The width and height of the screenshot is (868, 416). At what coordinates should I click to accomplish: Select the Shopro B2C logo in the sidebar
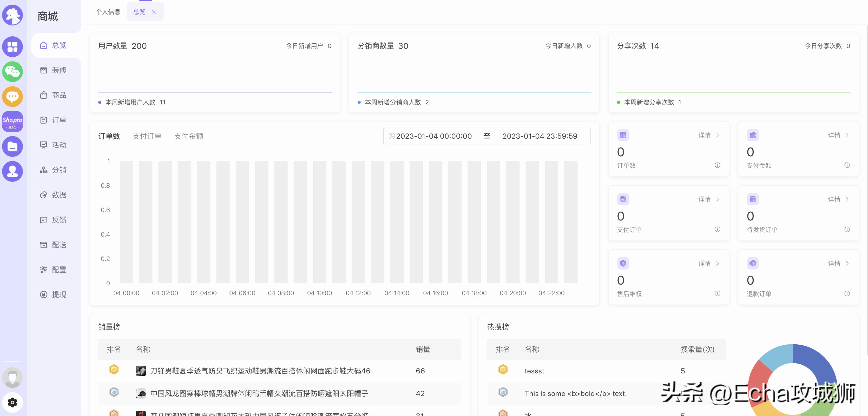coord(12,121)
